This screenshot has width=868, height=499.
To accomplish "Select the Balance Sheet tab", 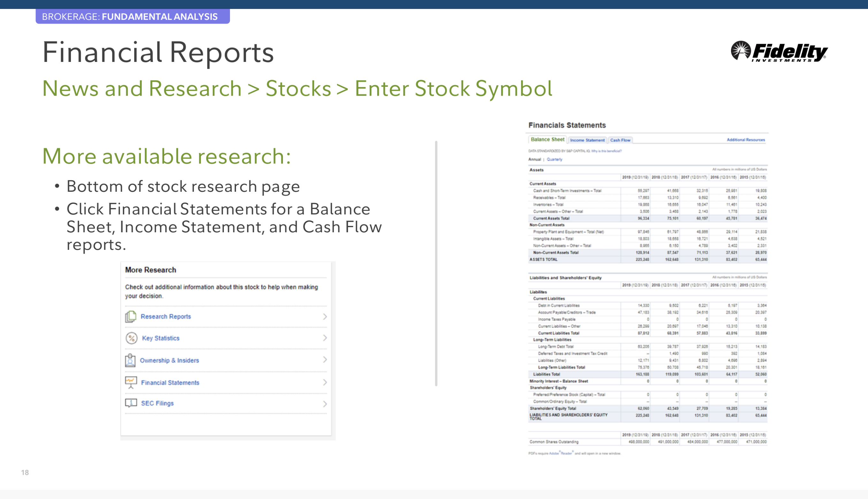I will coord(547,139).
